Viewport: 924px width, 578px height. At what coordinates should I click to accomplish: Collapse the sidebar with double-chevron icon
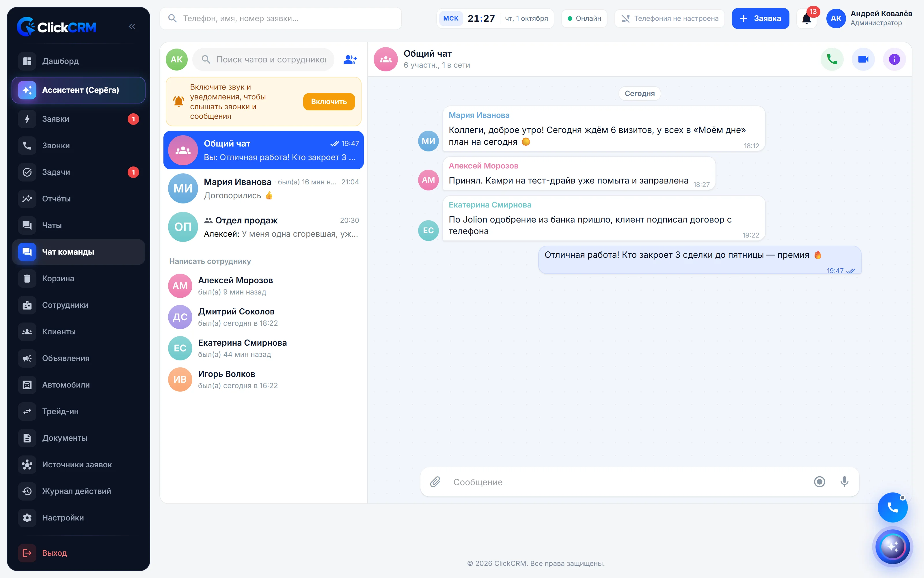tap(132, 26)
